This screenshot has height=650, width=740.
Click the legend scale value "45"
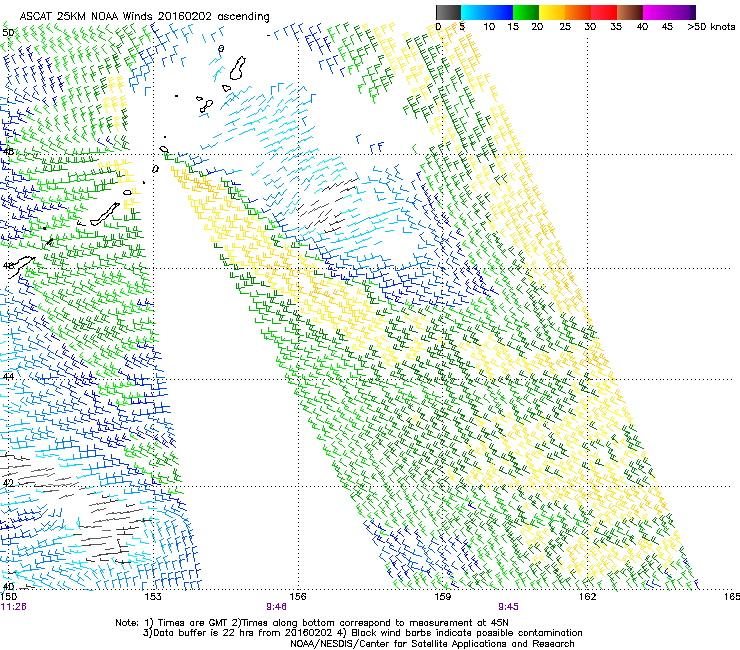coord(667,27)
